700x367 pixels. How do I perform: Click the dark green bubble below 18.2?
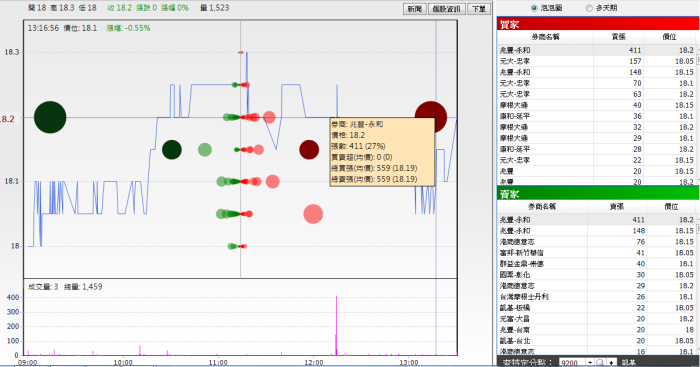tap(172, 150)
